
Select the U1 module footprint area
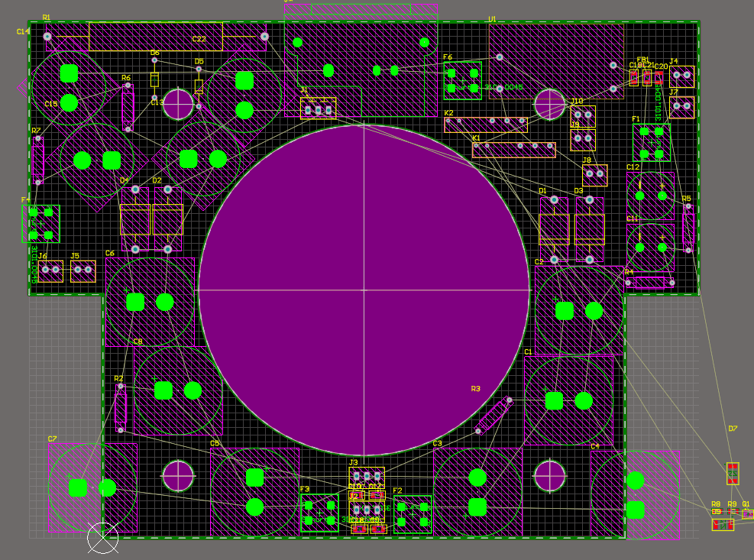click(x=556, y=62)
